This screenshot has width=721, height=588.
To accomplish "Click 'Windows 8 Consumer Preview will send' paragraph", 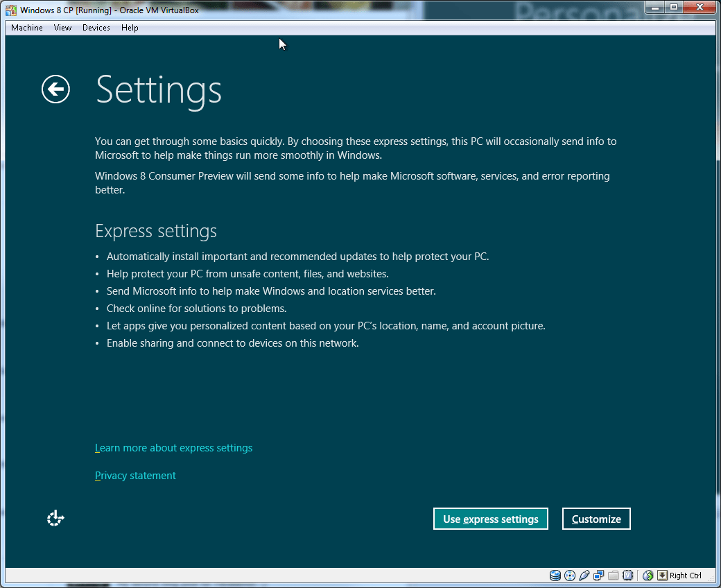I will (x=352, y=183).
